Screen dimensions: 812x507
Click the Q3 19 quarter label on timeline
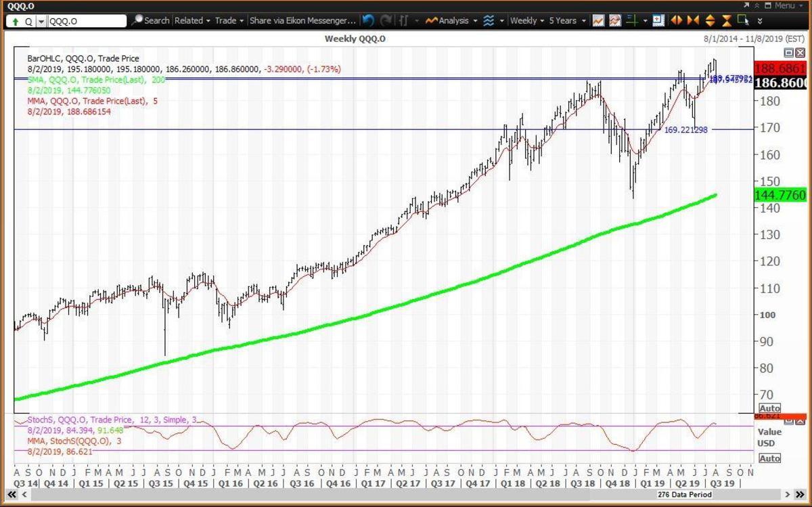point(721,483)
